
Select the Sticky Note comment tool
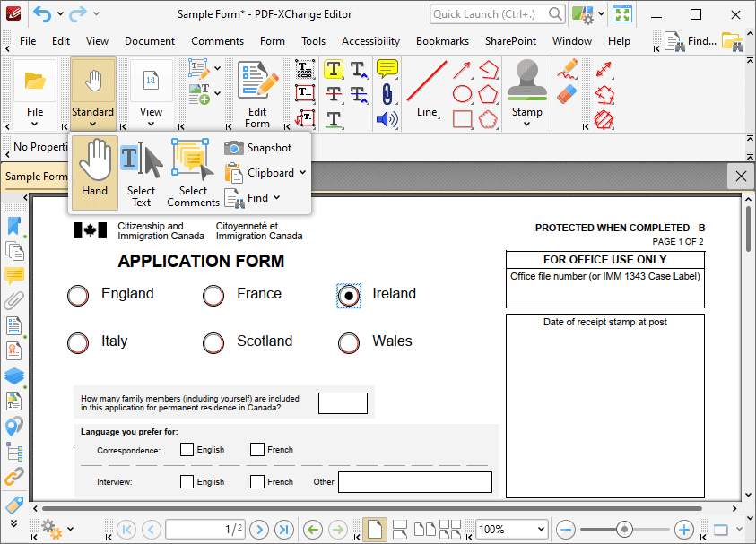(387, 69)
